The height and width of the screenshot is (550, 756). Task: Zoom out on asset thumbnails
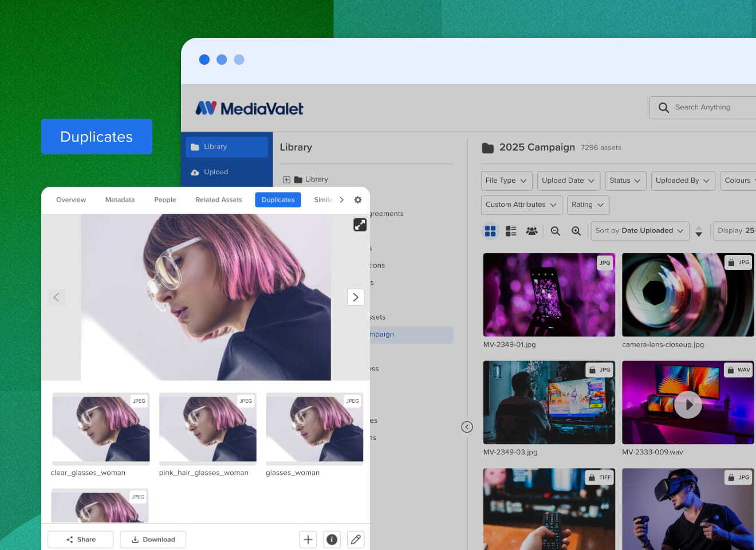point(555,230)
